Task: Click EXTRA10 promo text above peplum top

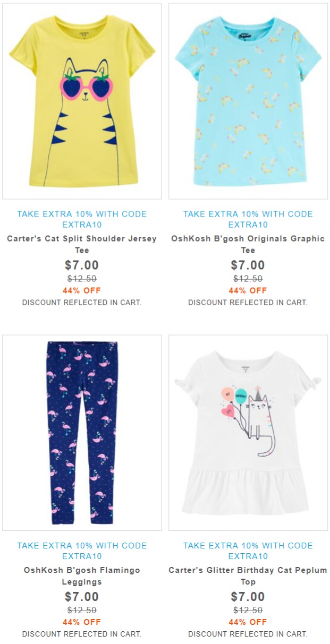Action: click(x=248, y=551)
